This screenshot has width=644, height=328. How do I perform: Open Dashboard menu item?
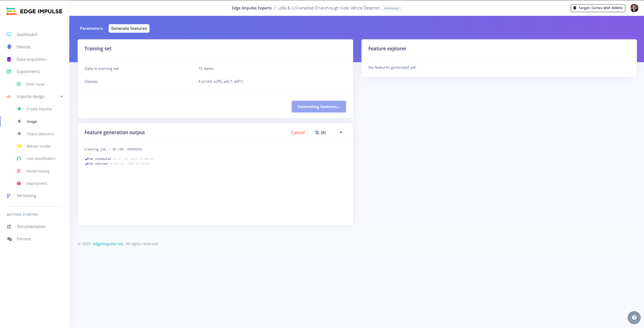coord(27,34)
